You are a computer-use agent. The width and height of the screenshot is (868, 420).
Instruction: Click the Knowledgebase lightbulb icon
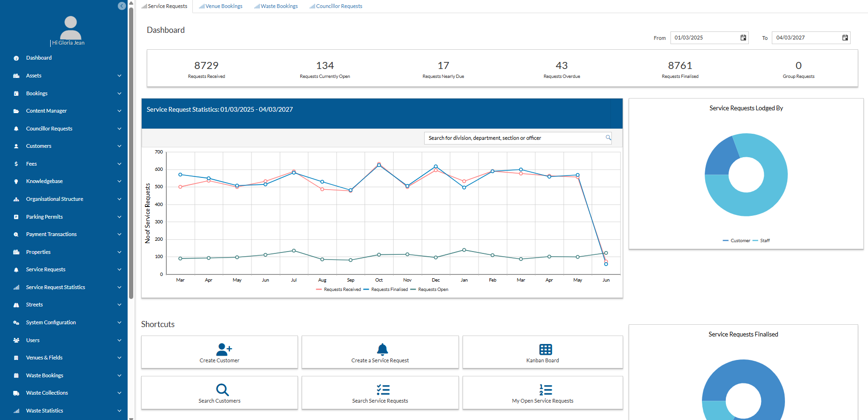click(x=16, y=182)
